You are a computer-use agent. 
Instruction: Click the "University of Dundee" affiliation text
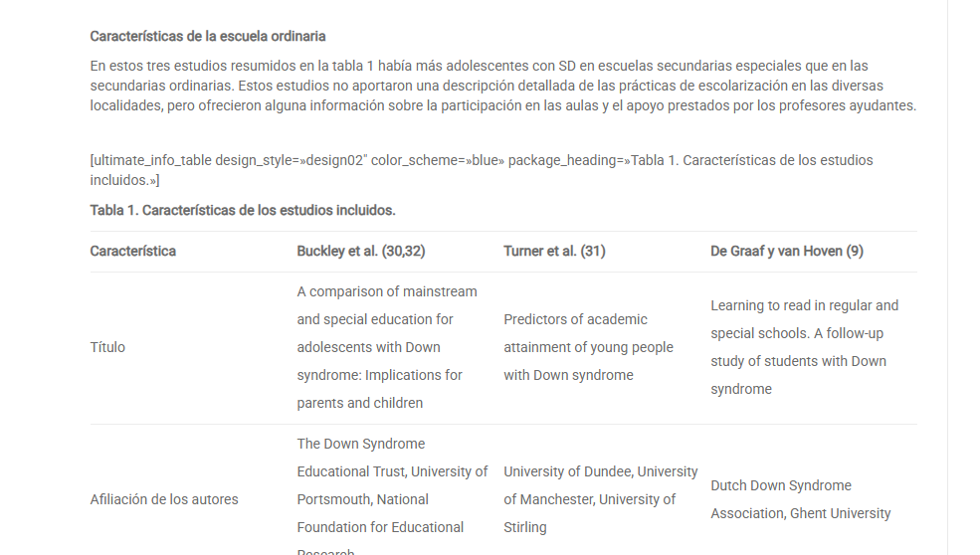click(568, 471)
